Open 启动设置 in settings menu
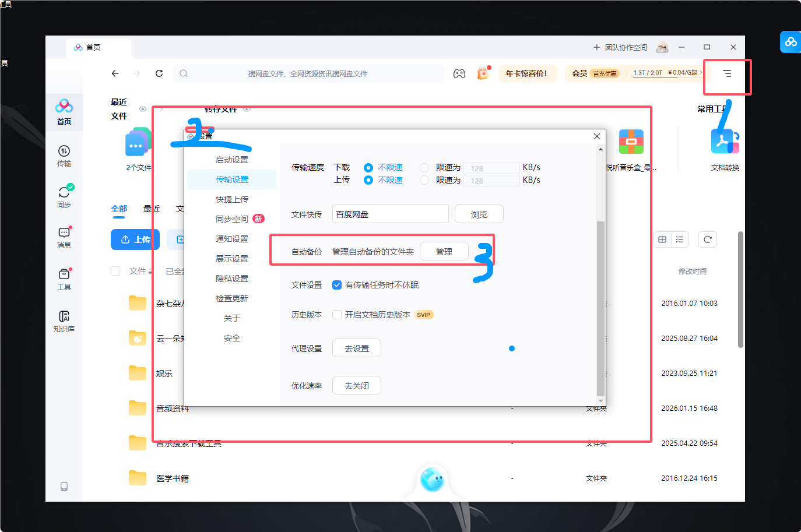This screenshot has height=532, width=801. (x=232, y=160)
